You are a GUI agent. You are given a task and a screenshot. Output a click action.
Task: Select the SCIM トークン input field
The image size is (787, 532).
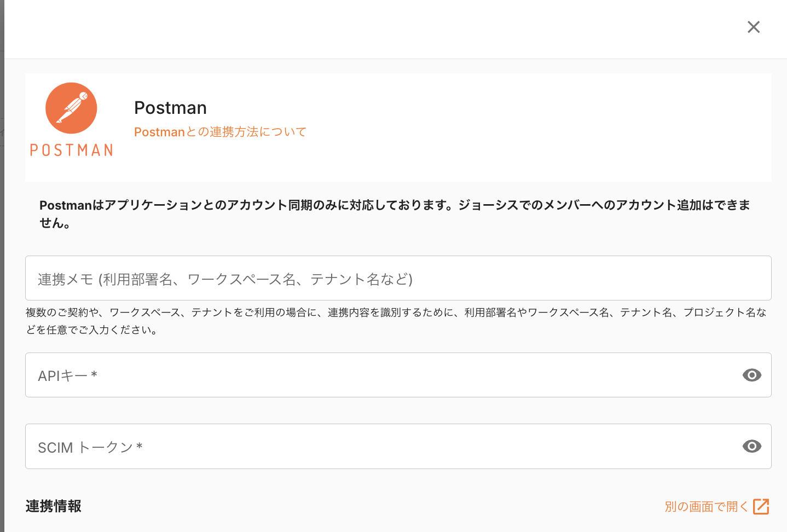(x=383, y=447)
